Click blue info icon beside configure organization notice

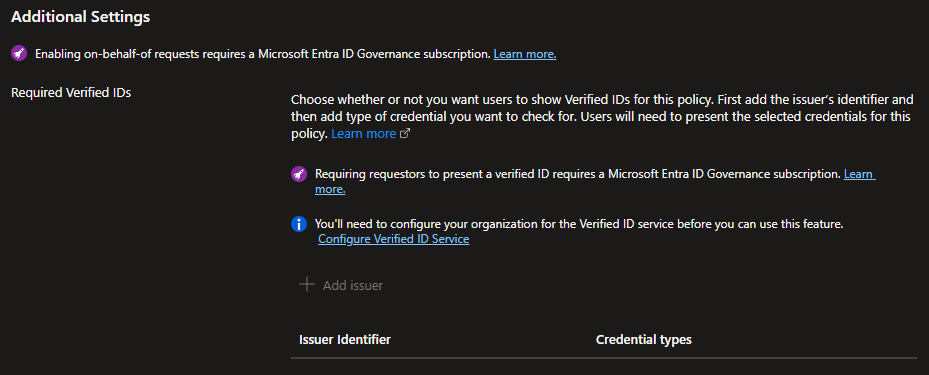coord(299,225)
